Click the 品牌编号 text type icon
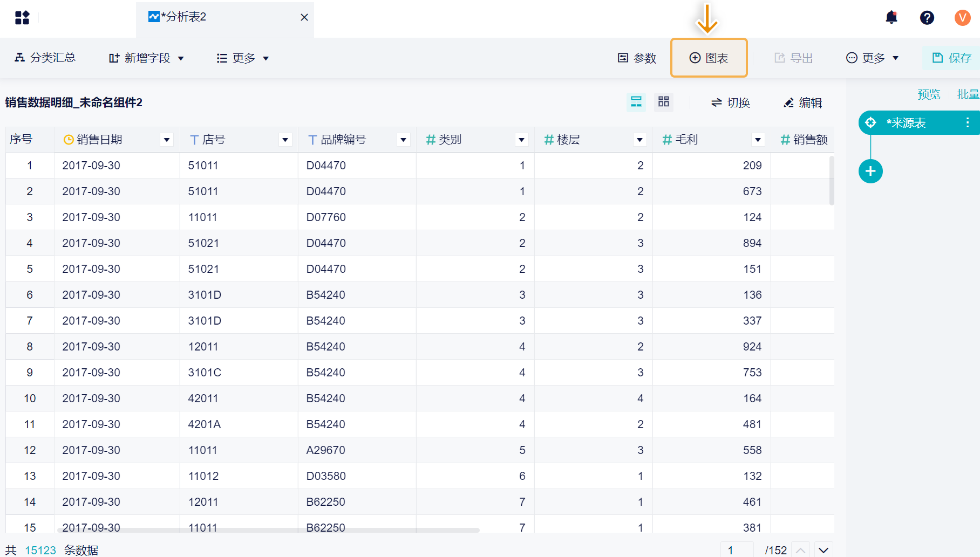Image resolution: width=980 pixels, height=557 pixels. (x=312, y=140)
